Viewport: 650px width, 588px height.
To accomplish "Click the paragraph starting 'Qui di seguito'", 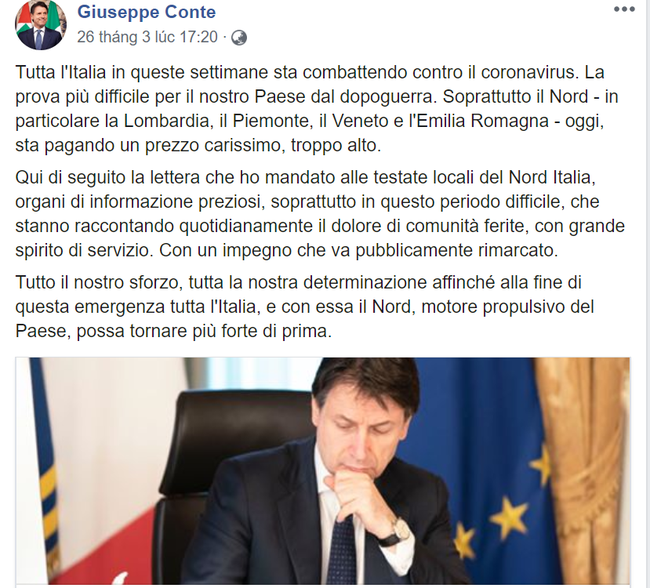I will click(320, 214).
